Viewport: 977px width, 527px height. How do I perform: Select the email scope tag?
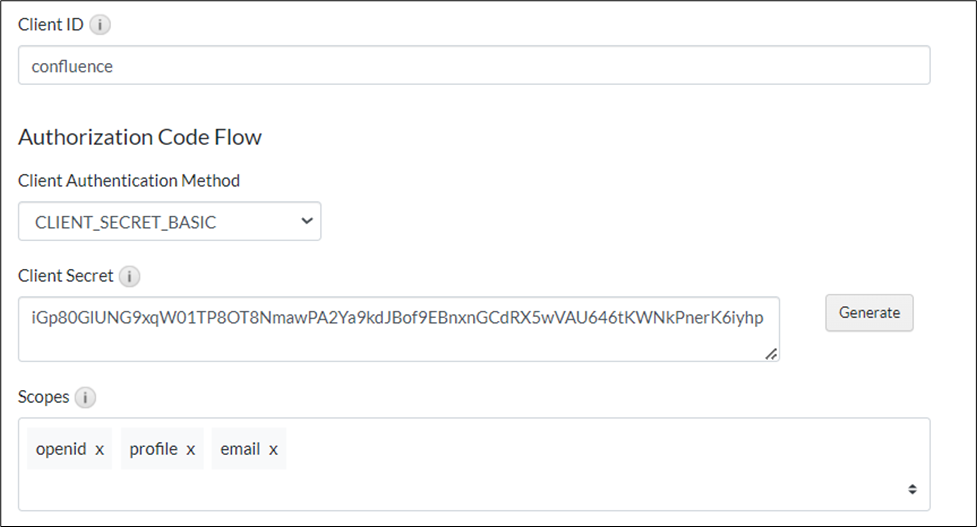coord(240,449)
